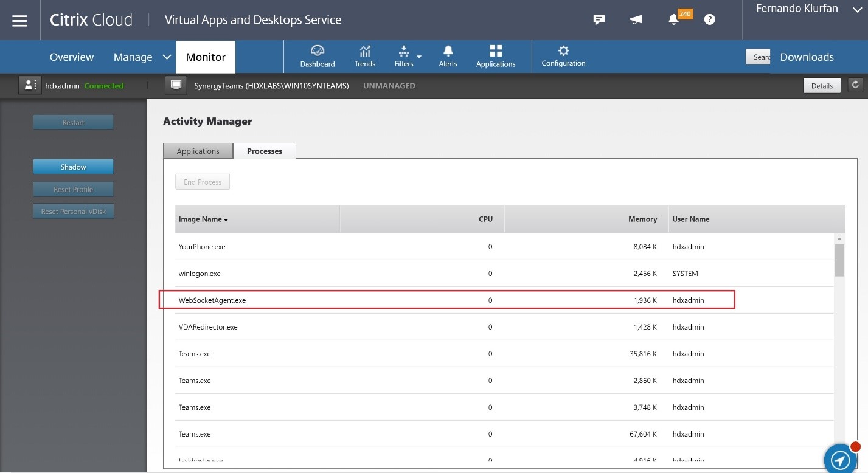
Task: Open the Applications view
Action: 496,57
